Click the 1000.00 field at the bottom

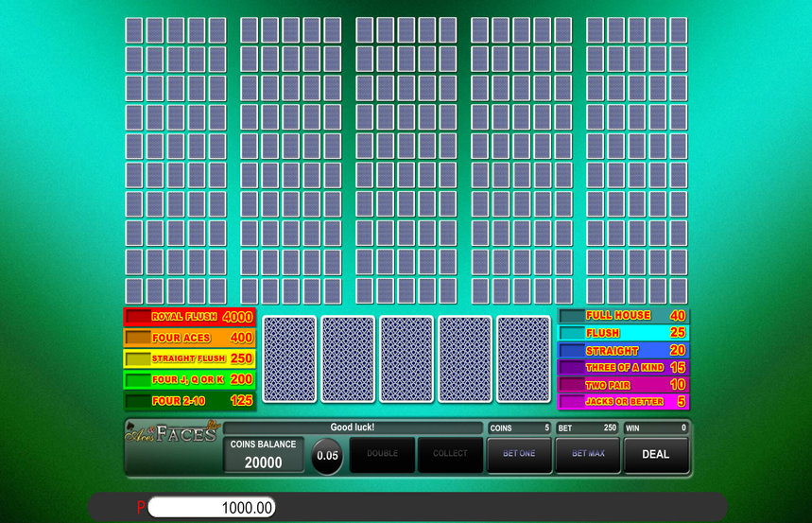point(212,508)
